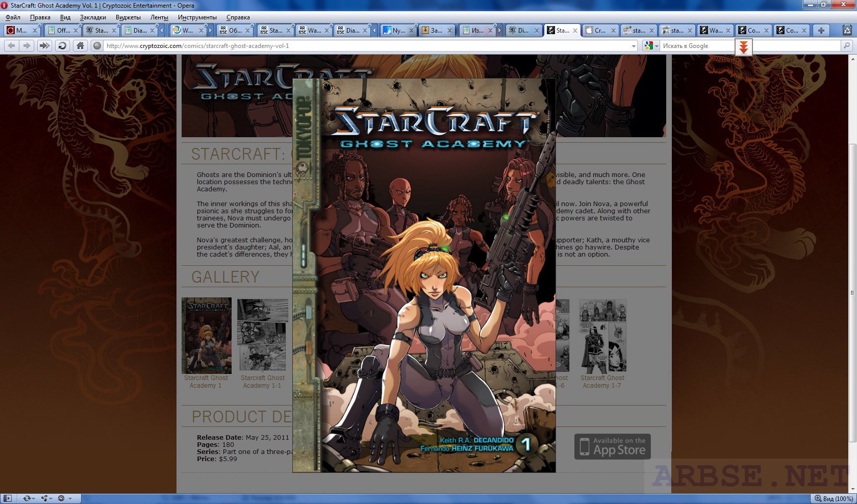The width and height of the screenshot is (857, 504).
Task: Open the Закладки menu
Action: 93,17
